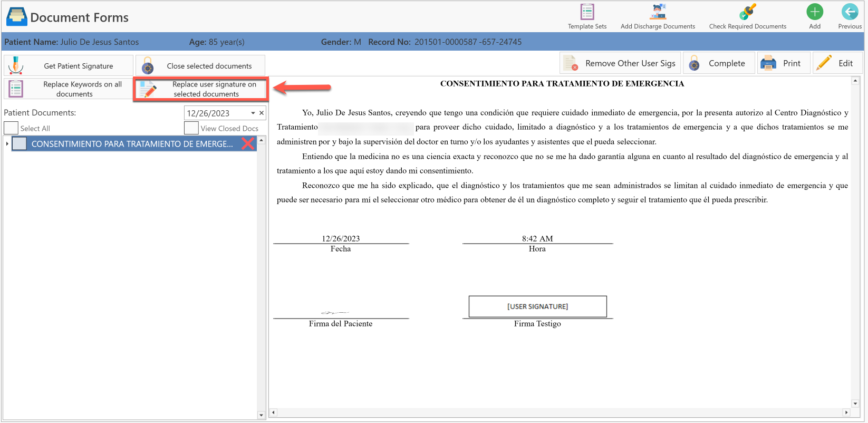868x423 pixels.
Task: Open the 12/26/2023 date dropdown arrow
Action: click(x=253, y=113)
